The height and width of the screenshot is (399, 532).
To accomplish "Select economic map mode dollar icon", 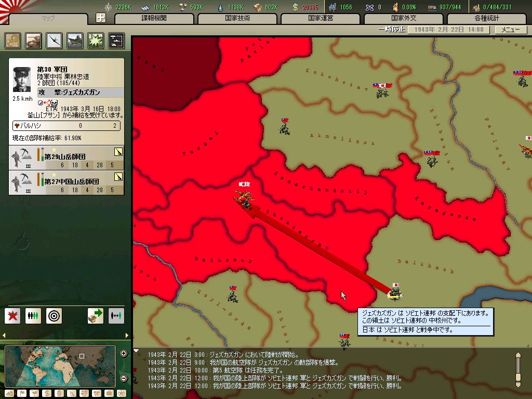I will pos(46,393).
